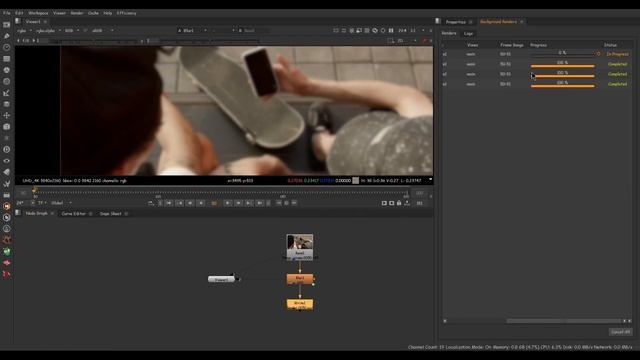
Task: Switch to the Logs tab
Action: point(468,33)
